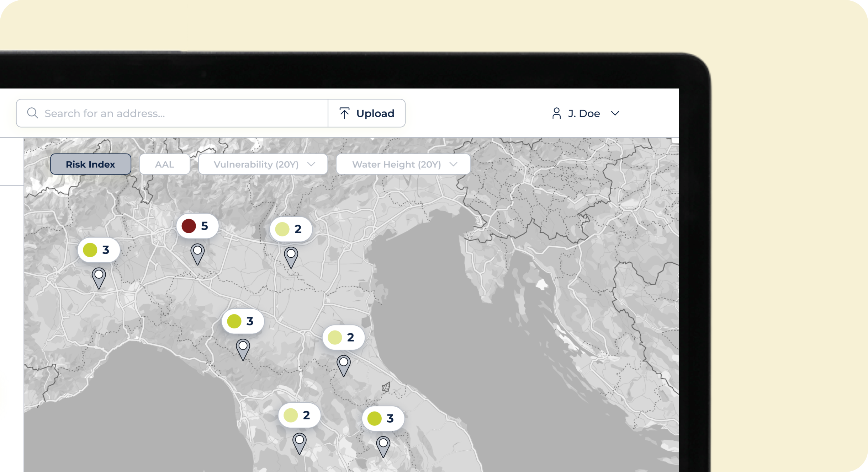The height and width of the screenshot is (472, 868).
Task: Click risk badge 2 near the east coast
Action: 343,337
